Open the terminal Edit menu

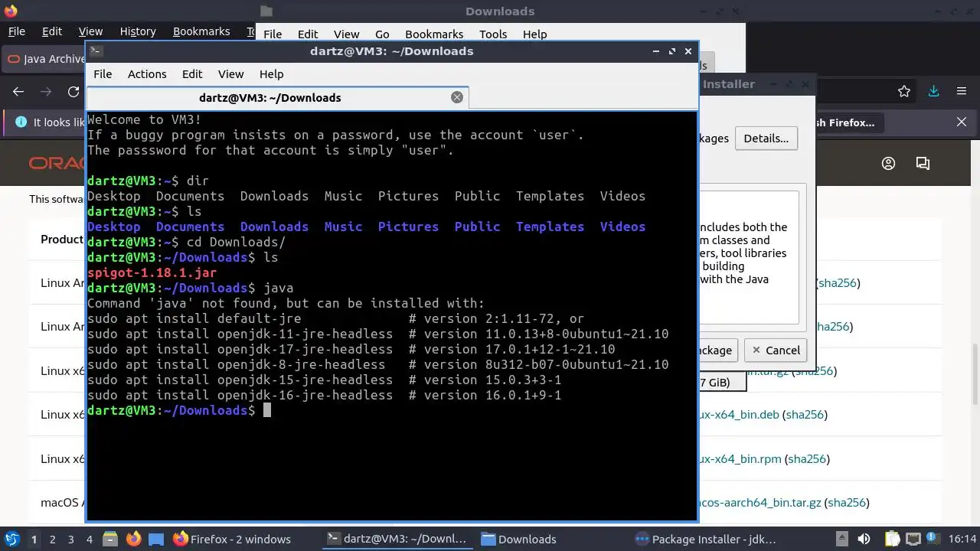pyautogui.click(x=192, y=74)
